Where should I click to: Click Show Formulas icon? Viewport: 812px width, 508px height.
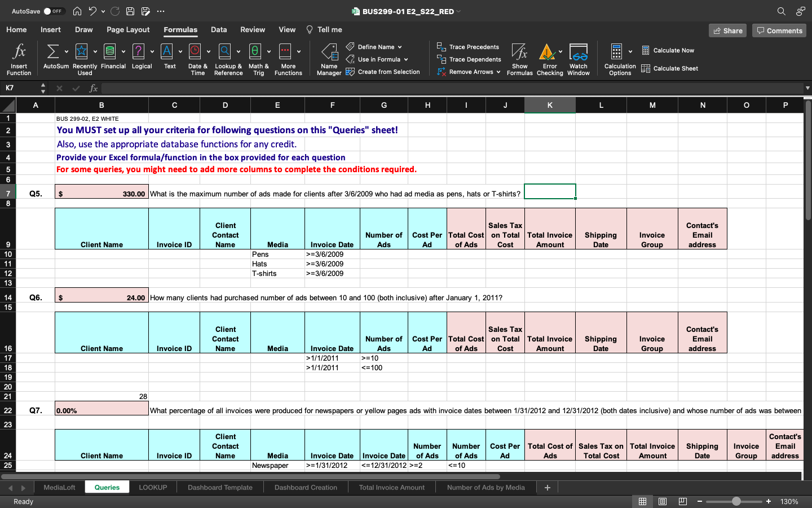click(x=519, y=52)
